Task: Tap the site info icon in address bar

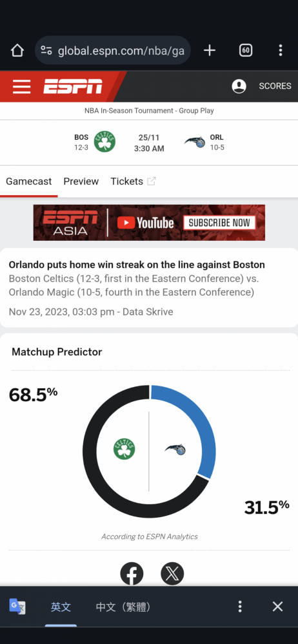Action: pos(46,50)
